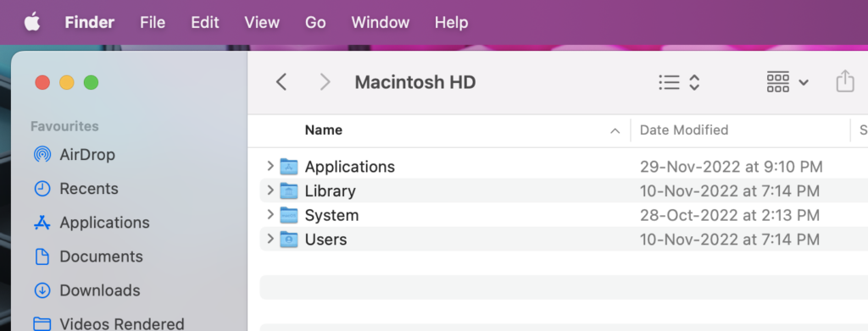The image size is (868, 331).
Task: Open Recents in the sidebar
Action: click(89, 189)
